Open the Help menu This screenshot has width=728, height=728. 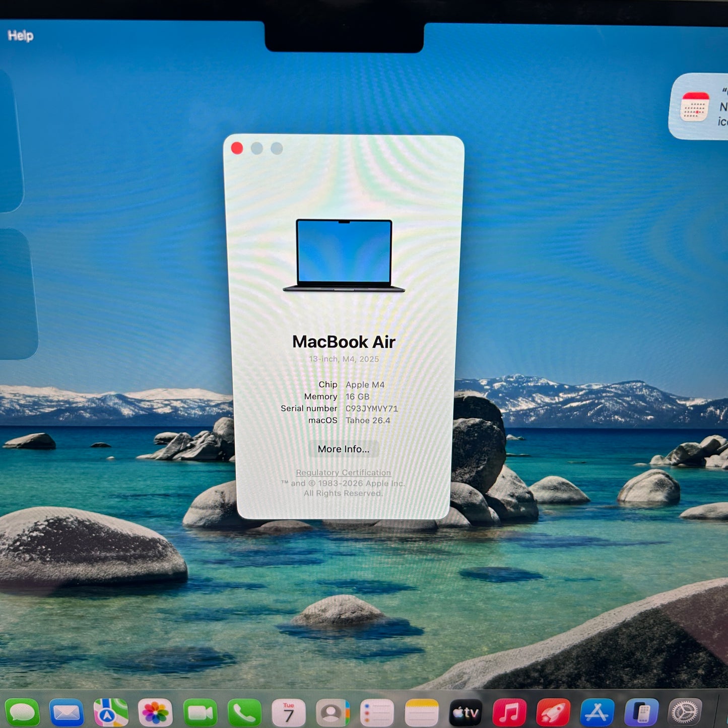21,36
